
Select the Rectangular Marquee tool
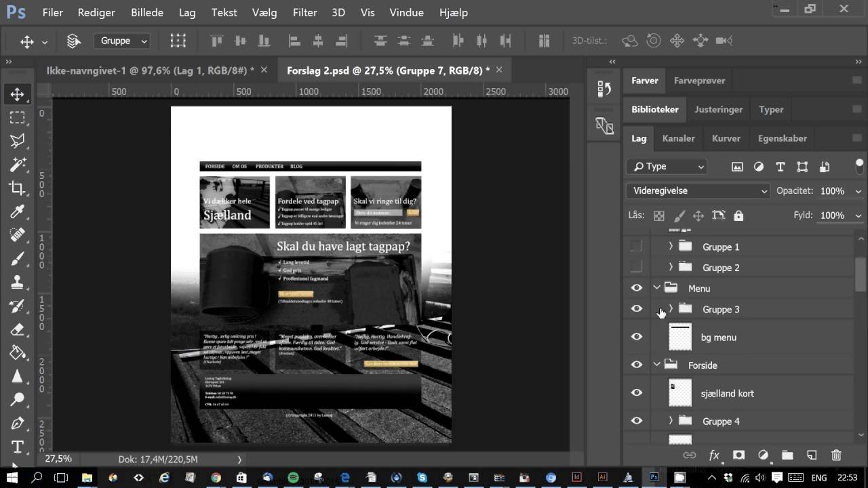click(x=18, y=117)
